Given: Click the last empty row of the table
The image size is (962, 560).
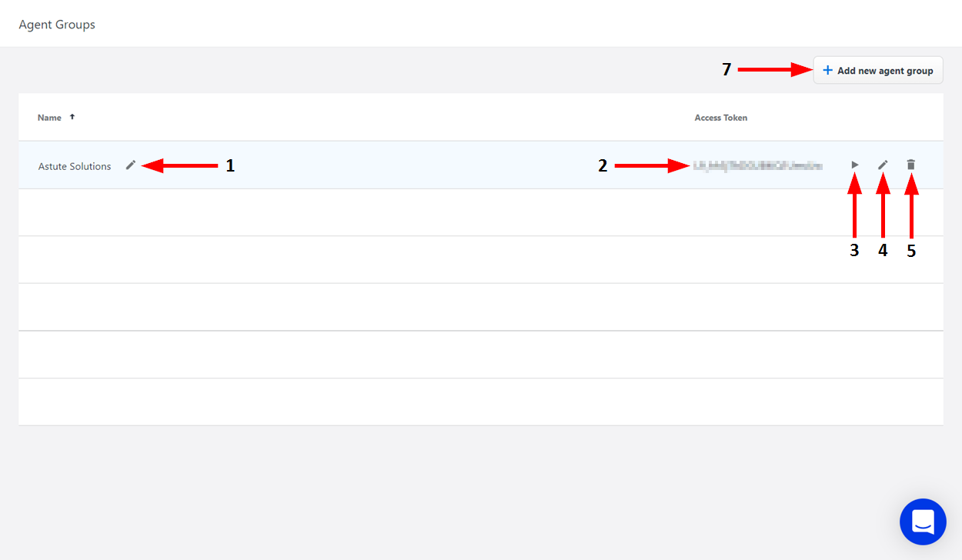Looking at the screenshot, I should [480, 402].
